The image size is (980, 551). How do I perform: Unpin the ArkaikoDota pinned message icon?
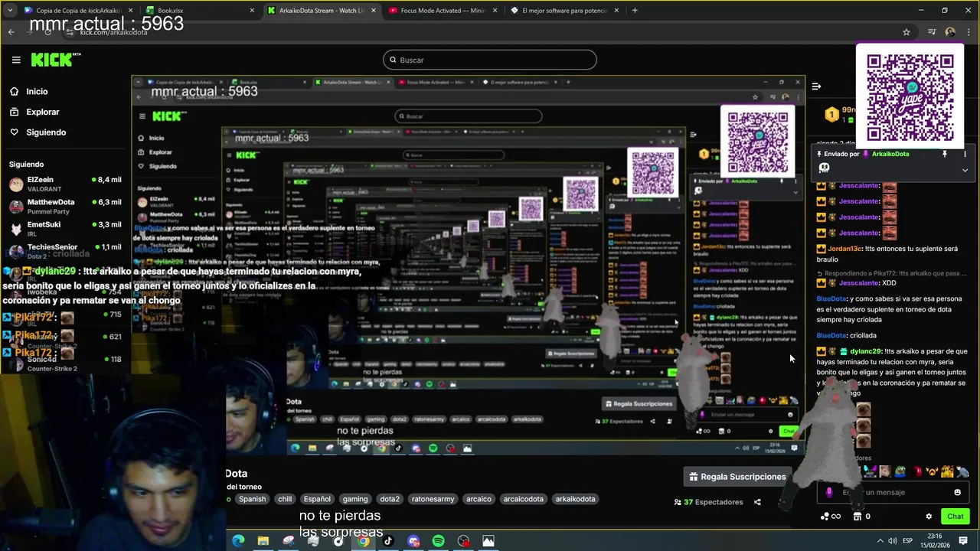pos(944,154)
